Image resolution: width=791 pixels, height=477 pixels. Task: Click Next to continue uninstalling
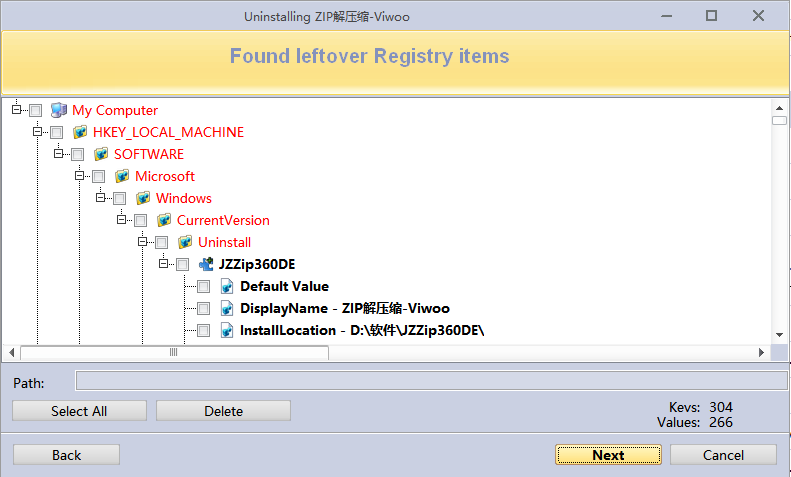pyautogui.click(x=608, y=455)
